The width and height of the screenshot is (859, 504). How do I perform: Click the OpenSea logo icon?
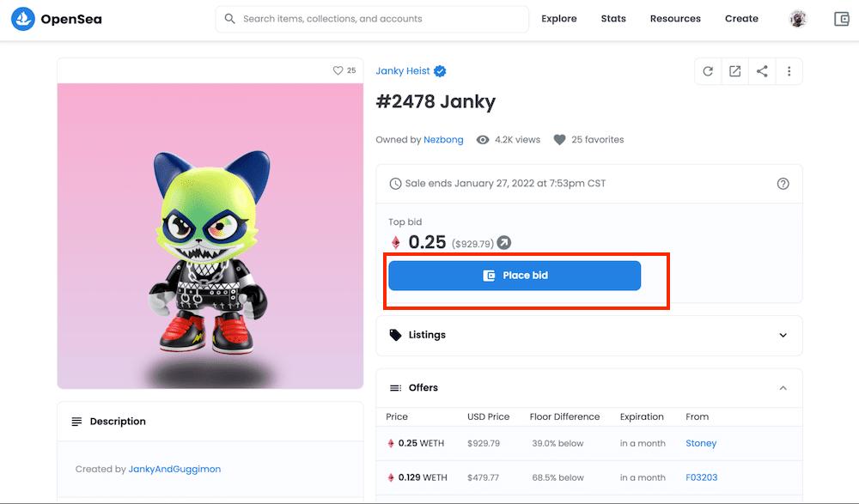point(23,19)
